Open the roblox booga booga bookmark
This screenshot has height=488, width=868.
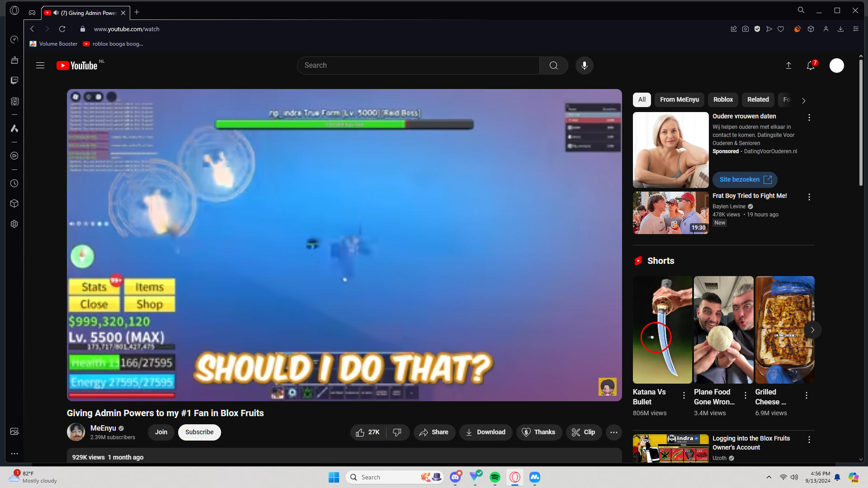point(113,44)
